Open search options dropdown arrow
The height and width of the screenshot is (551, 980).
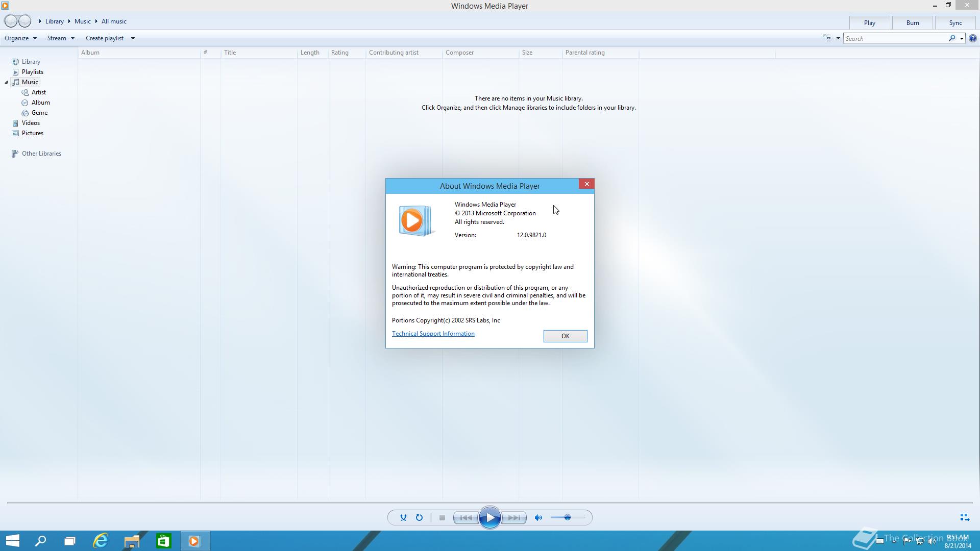[962, 39]
